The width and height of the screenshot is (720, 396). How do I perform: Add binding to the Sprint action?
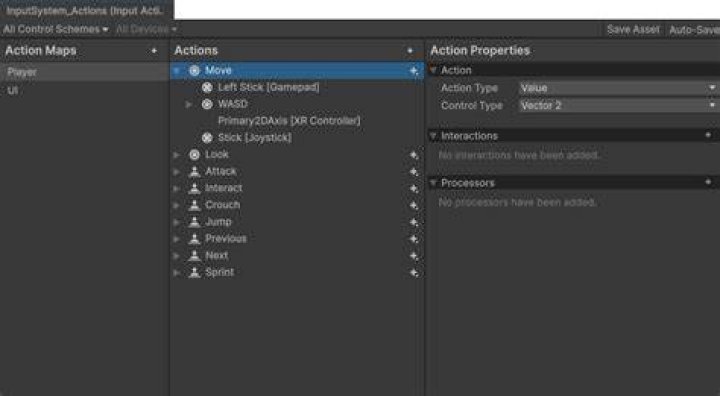coord(414,273)
